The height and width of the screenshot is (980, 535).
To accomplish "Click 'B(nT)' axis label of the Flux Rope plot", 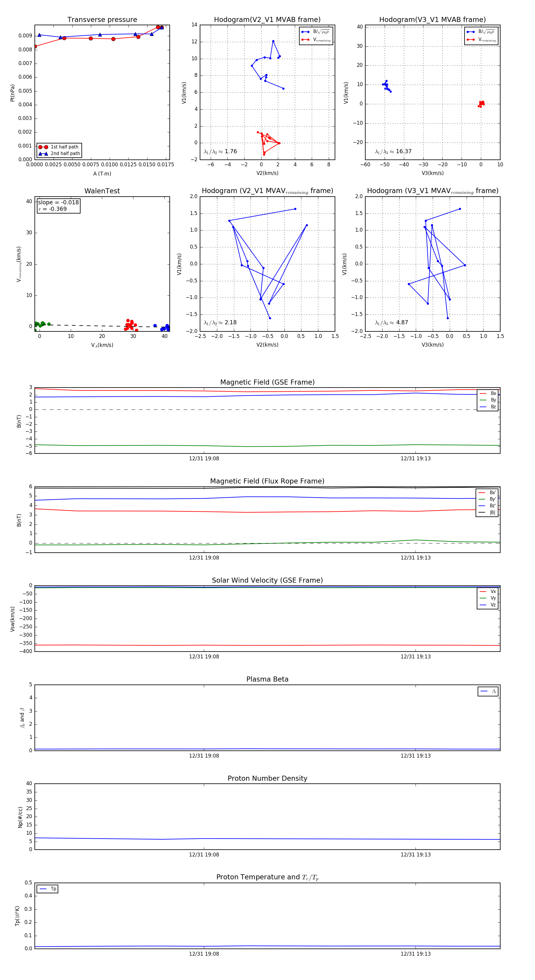I will [x=19, y=520].
